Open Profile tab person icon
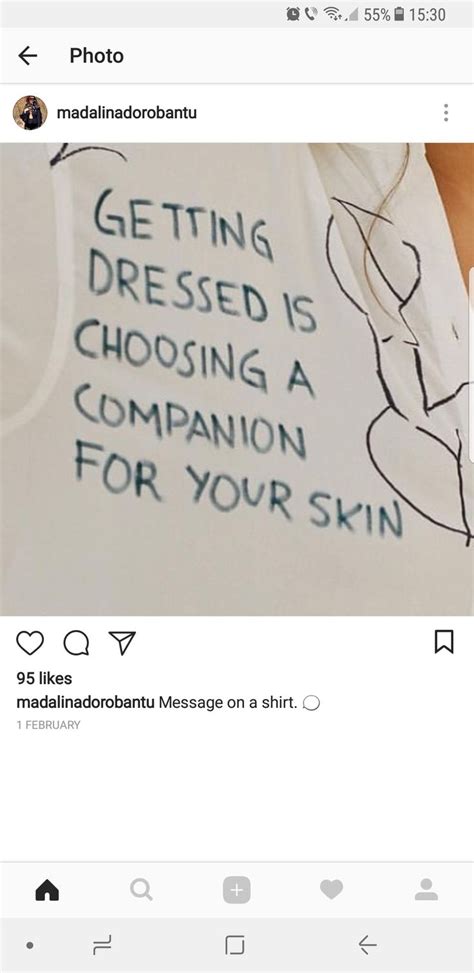The width and height of the screenshot is (474, 973). tap(426, 889)
